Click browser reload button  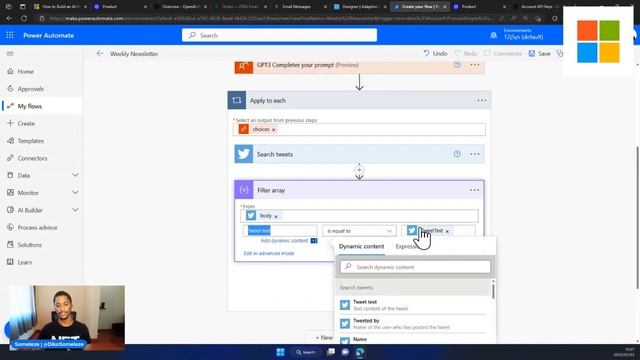click(24, 18)
